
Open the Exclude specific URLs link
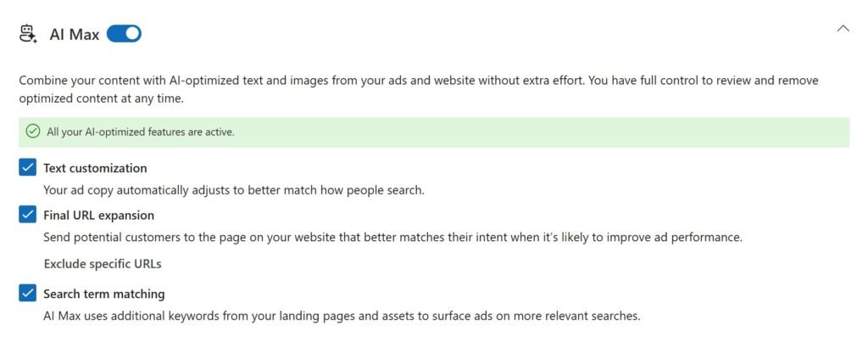[103, 264]
